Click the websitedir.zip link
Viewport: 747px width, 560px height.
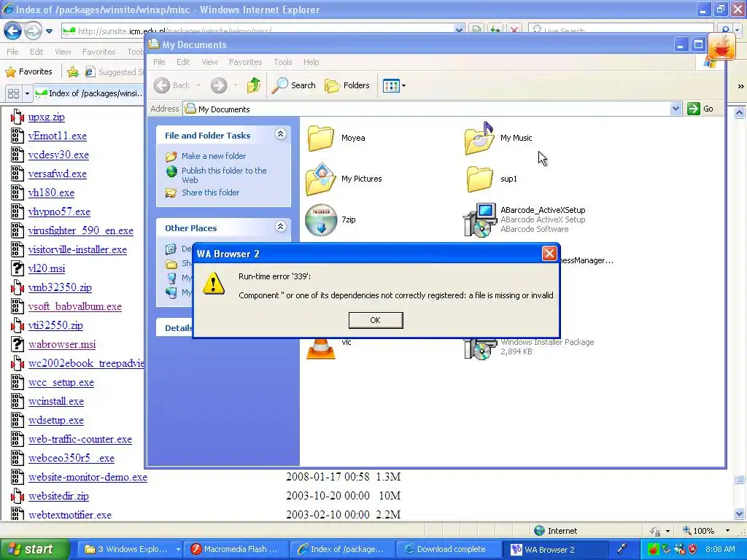[x=58, y=496]
